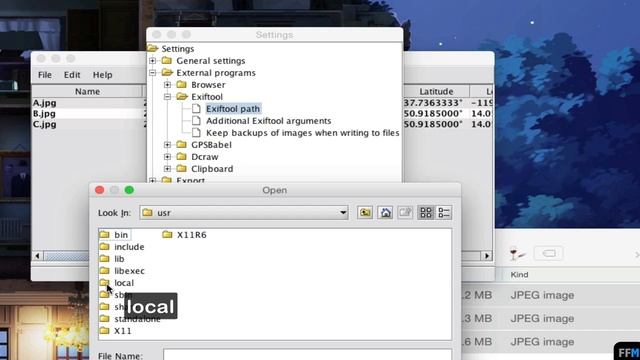Select the libexec folder
This screenshot has width=640, height=360.
(x=122, y=271)
